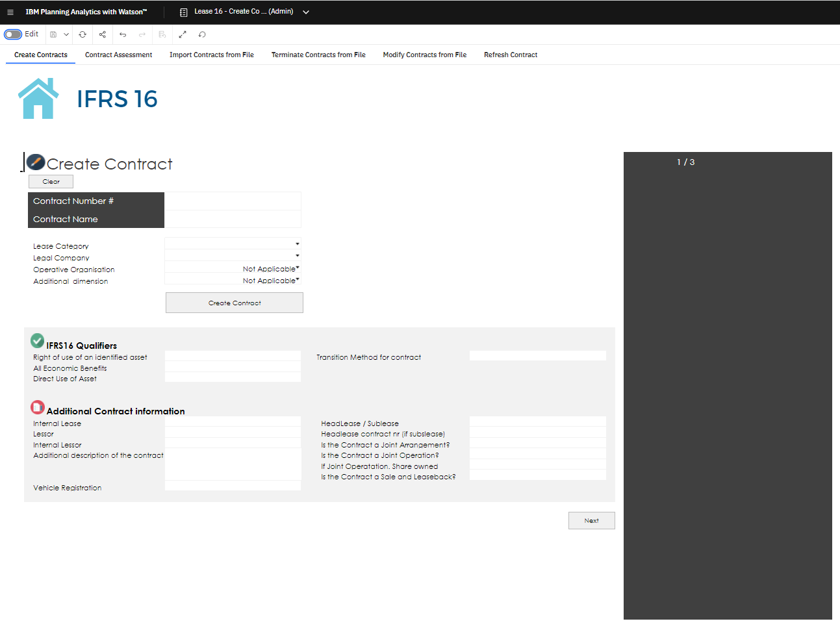
Task: Switch to the Contract Assessment tab
Action: (x=118, y=55)
